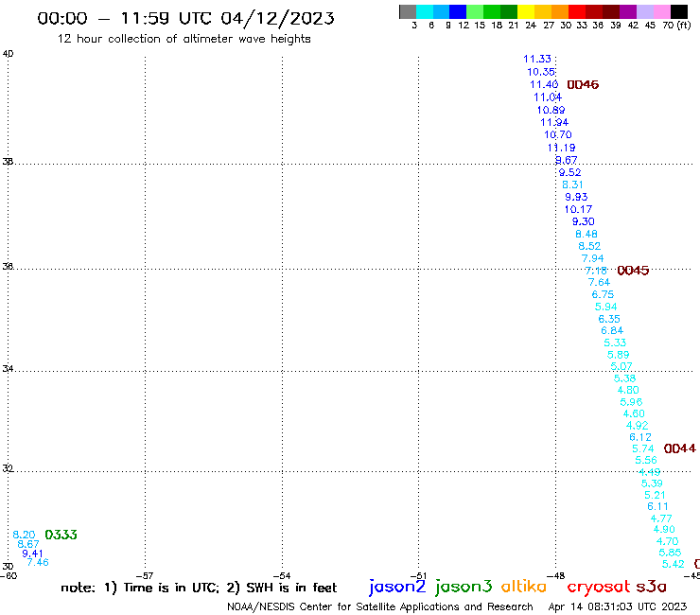Viewport: 700px width, 615px height.
Task: Click the wave height value 4.80
Action: coord(628,390)
